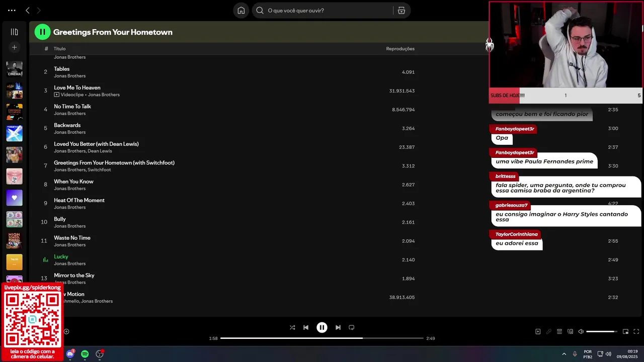The width and height of the screenshot is (644, 362).
Task: Open Spotify from the taskbar
Action: click(85, 354)
